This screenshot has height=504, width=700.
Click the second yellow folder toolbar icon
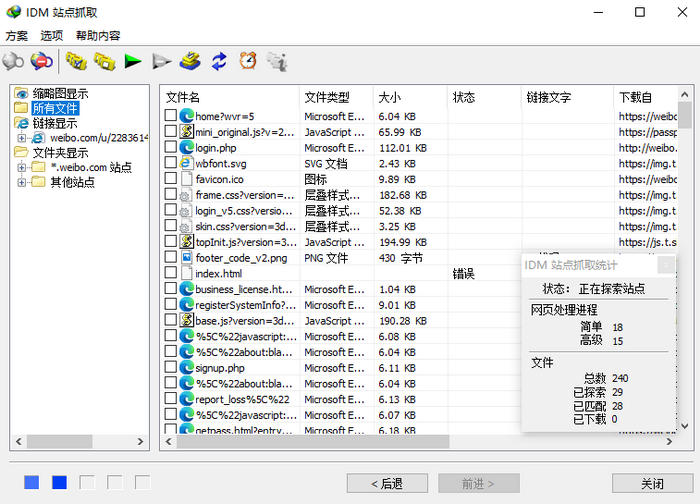[x=104, y=61]
